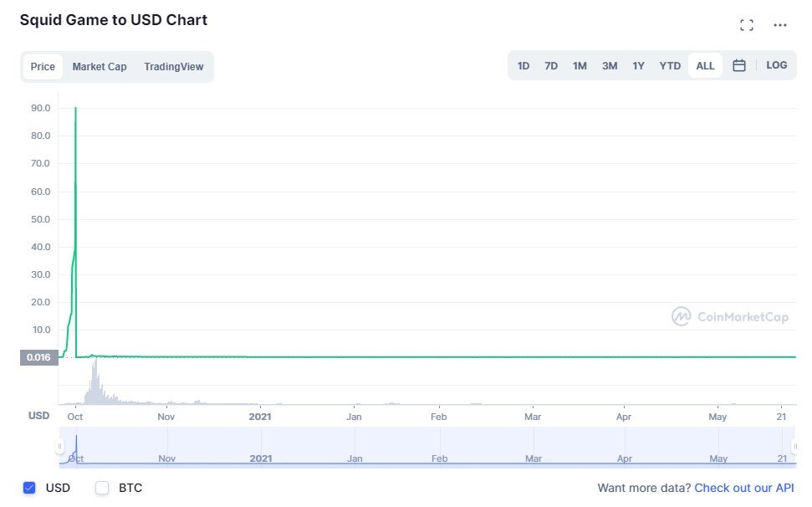Switch chart to logarithmic scale with LOG
Screen dimensions: 812x507
[777, 65]
